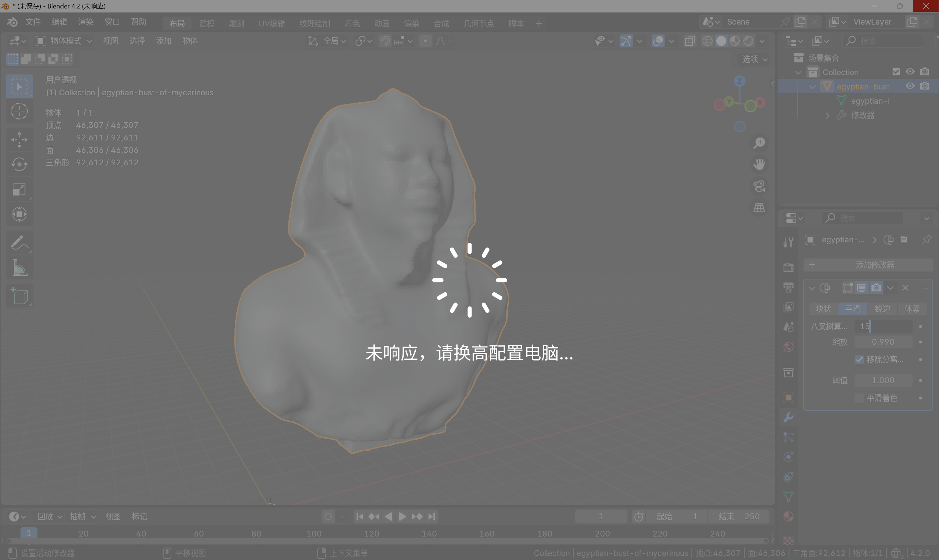Toggle proportional editing icon

point(425,41)
